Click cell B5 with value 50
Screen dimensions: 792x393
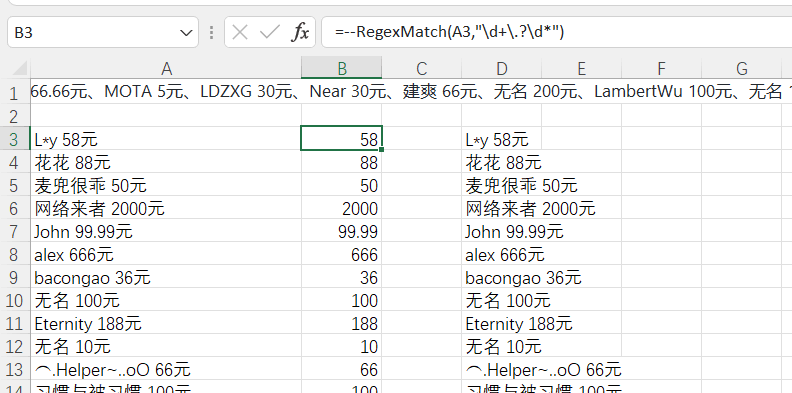click(341, 185)
